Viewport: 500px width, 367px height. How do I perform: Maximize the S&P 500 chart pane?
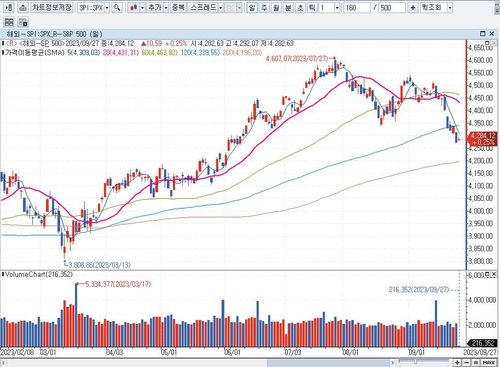pos(482,34)
